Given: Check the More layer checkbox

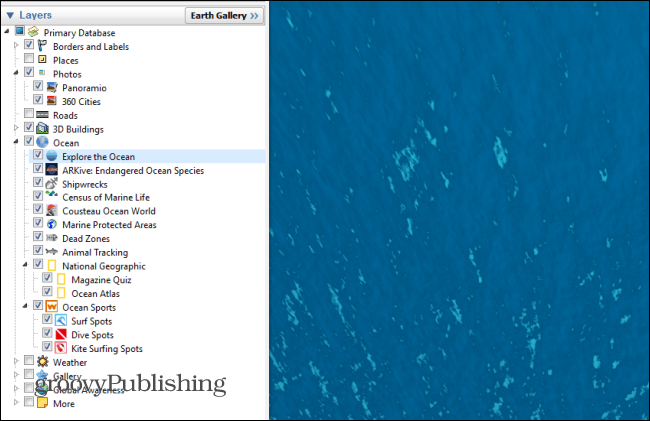Looking at the screenshot, I should click(29, 401).
